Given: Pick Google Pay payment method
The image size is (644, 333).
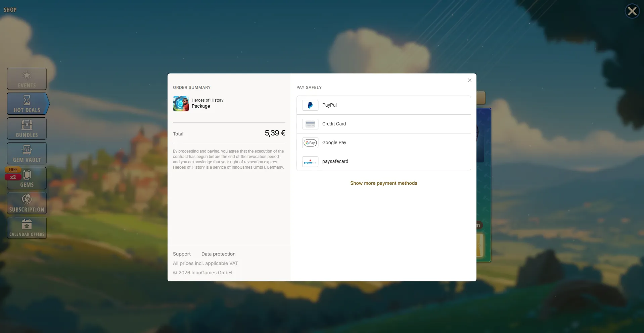Looking at the screenshot, I should click(x=383, y=143).
